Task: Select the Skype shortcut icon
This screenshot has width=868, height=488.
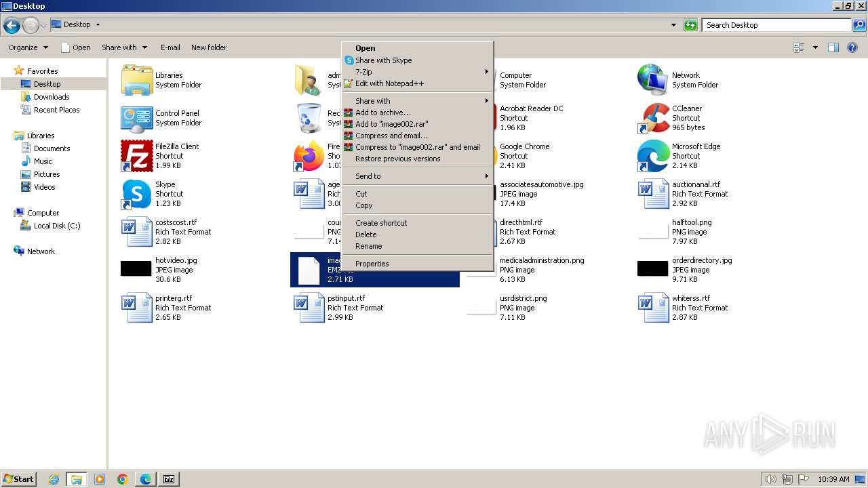Action: pos(137,194)
